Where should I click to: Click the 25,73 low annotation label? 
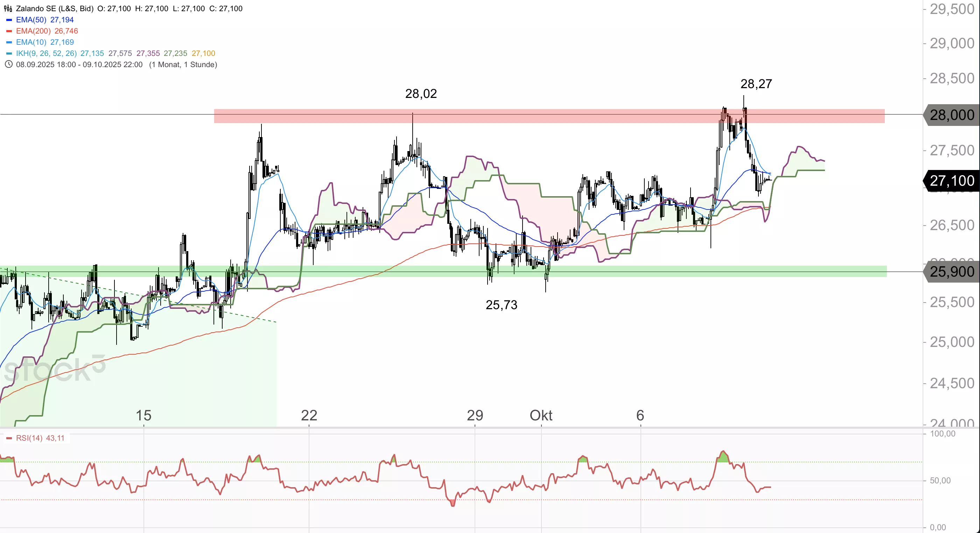pyautogui.click(x=502, y=305)
